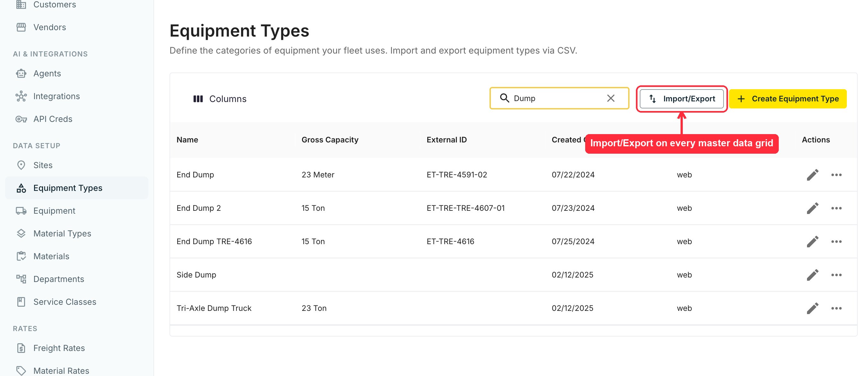
Task: Click the search magnifier icon
Action: pos(504,98)
